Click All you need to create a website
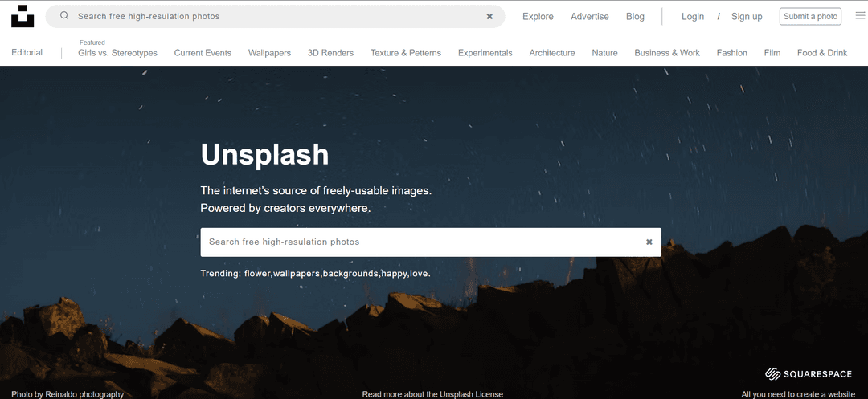 [798, 394]
